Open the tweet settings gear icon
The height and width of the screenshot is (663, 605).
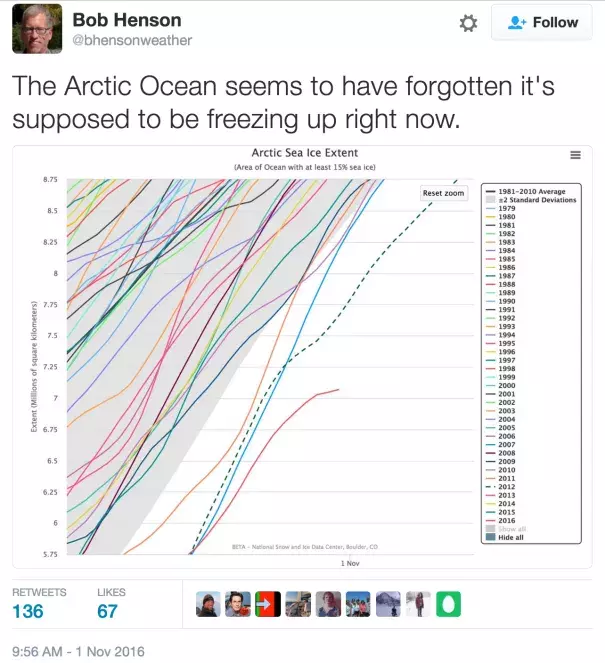[468, 23]
